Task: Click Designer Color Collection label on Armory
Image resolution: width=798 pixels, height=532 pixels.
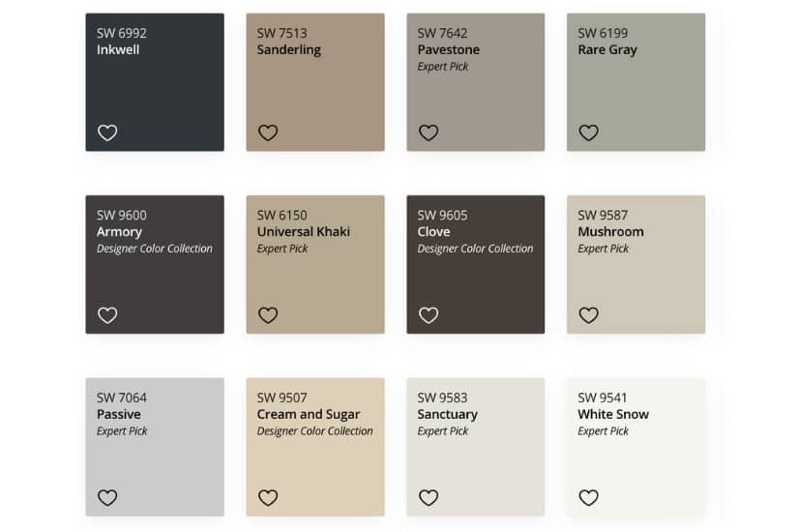Action: tap(154, 249)
